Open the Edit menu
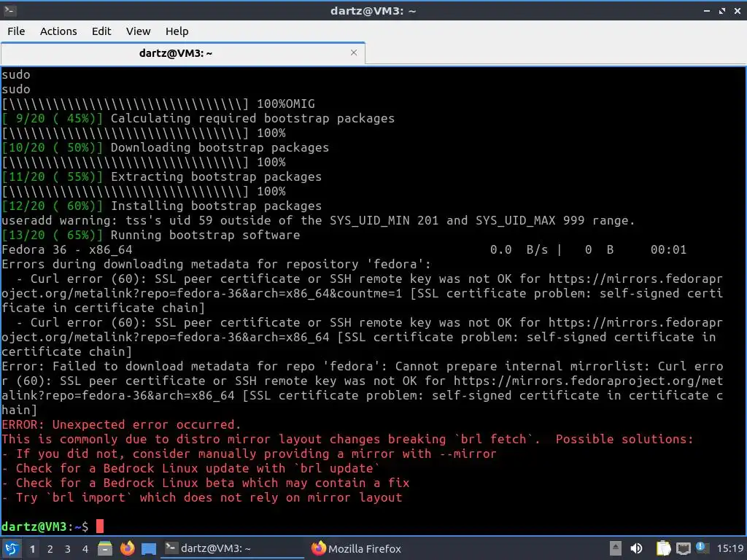747x560 pixels. pos(101,31)
